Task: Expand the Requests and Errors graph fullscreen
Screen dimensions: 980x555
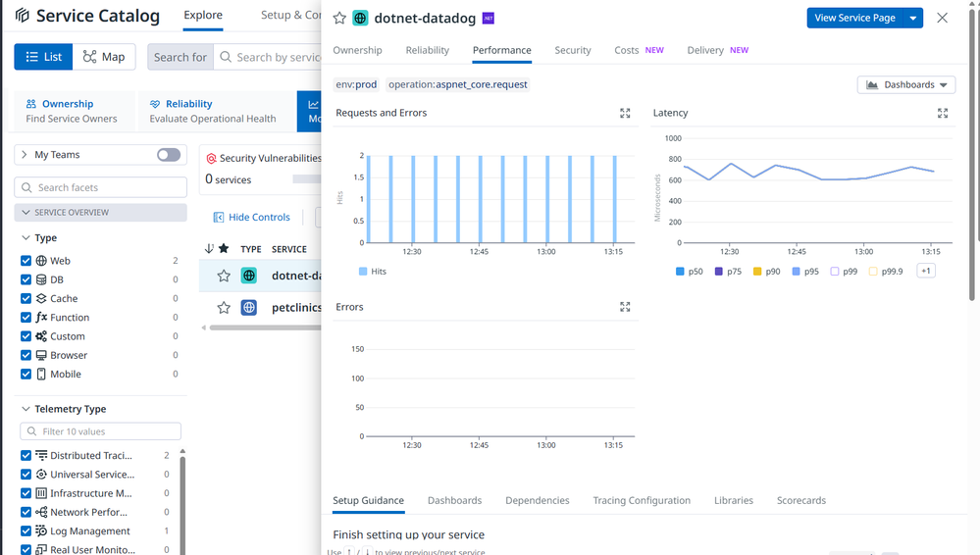Action: coord(625,113)
